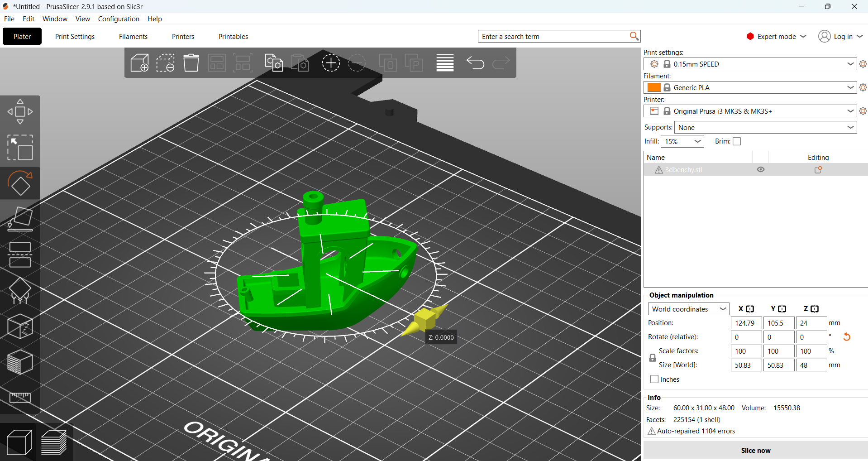This screenshot has width=868, height=461.
Task: Add an instance with plus icon
Action: pyautogui.click(x=331, y=63)
